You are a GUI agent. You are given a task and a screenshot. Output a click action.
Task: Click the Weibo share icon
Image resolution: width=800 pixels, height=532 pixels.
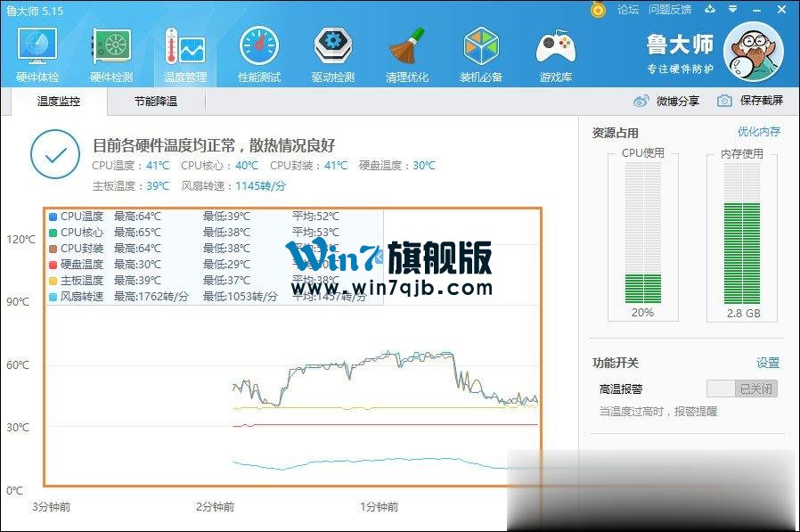[641, 101]
